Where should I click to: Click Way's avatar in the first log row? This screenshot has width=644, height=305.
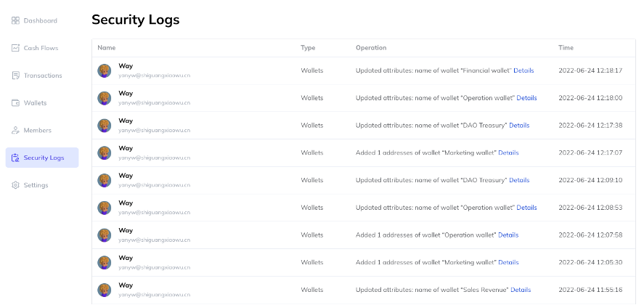pos(105,70)
